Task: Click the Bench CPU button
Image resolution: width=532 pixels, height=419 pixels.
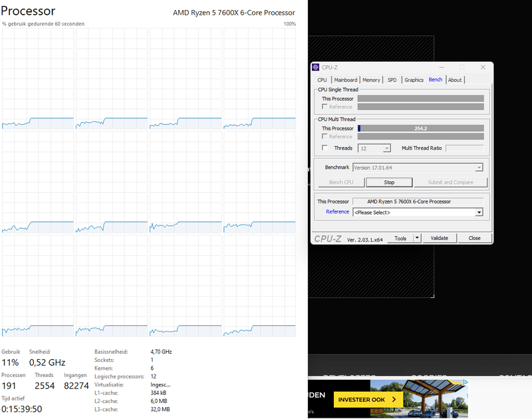Action: [341, 182]
